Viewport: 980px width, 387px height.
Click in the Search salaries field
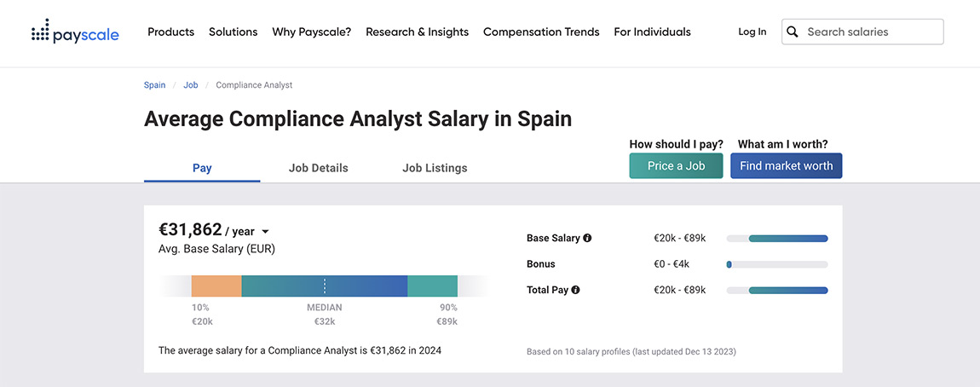(x=862, y=32)
